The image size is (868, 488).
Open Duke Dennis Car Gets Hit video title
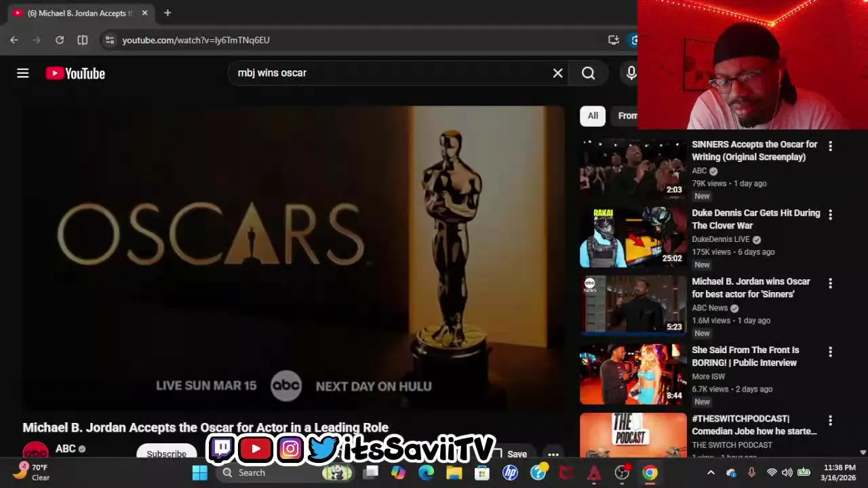click(755, 219)
